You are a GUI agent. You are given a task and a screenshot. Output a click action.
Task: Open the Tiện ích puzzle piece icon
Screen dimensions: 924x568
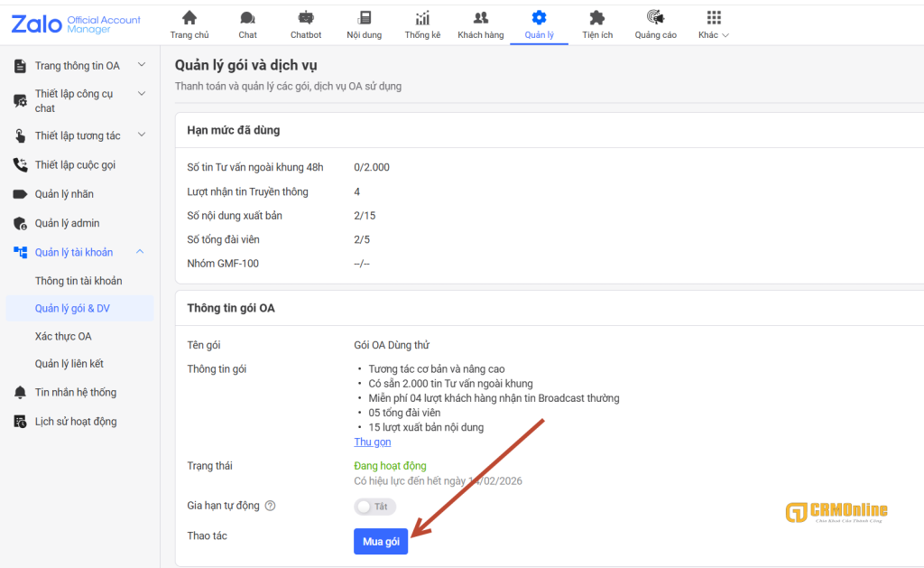coord(597,18)
